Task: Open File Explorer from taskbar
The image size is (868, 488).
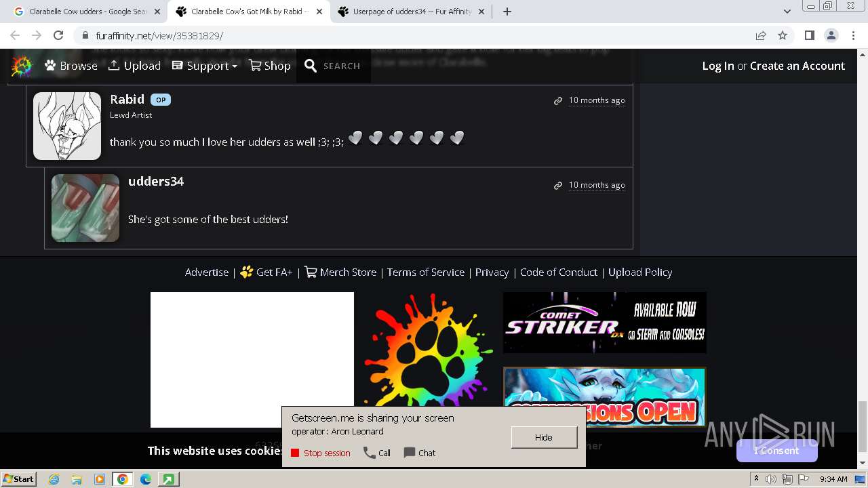Action: [x=77, y=479]
